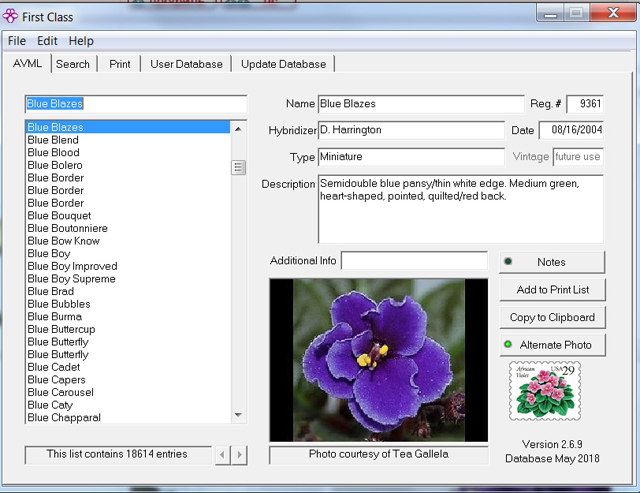640x493 pixels.
Task: Click the green indicator on Alternate Photo
Action: (x=508, y=344)
